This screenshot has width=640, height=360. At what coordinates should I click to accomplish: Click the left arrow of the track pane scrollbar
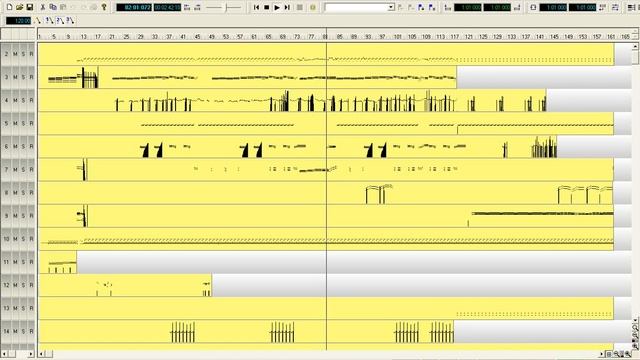point(4,354)
